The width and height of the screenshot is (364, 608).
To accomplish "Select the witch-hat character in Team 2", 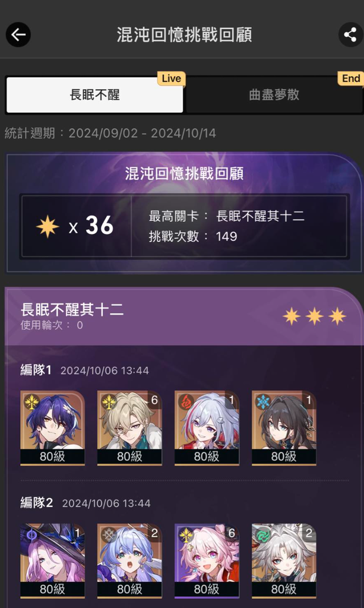I will pos(52,560).
